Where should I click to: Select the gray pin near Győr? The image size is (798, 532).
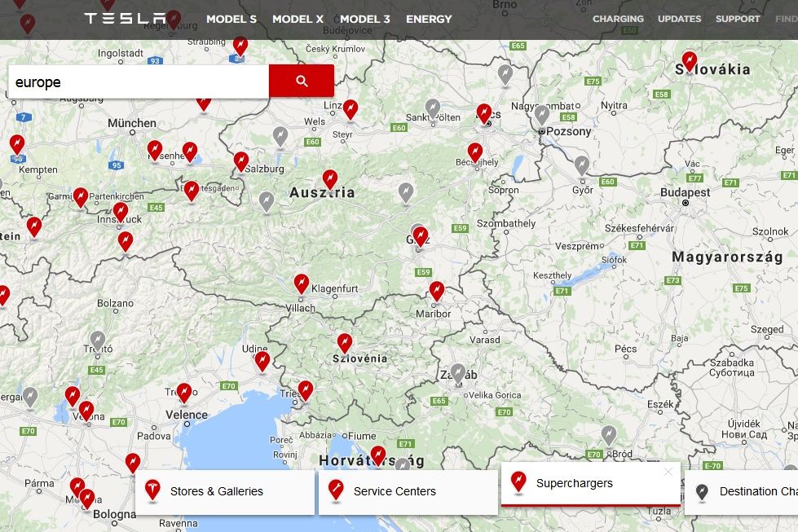581,165
